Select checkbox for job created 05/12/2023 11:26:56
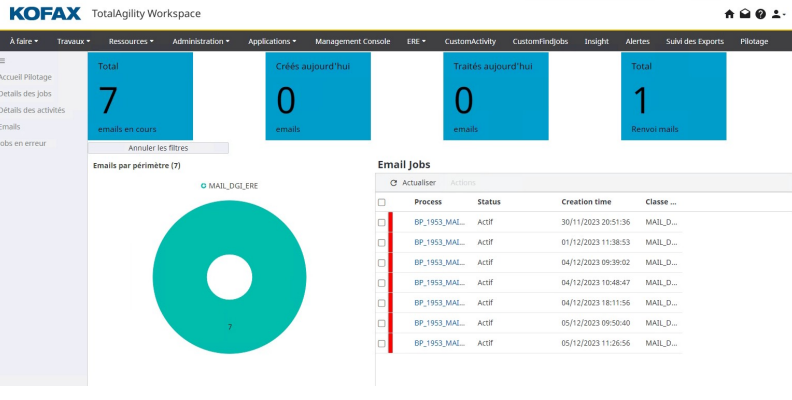Viewport: 792px width, 400px height. point(381,343)
